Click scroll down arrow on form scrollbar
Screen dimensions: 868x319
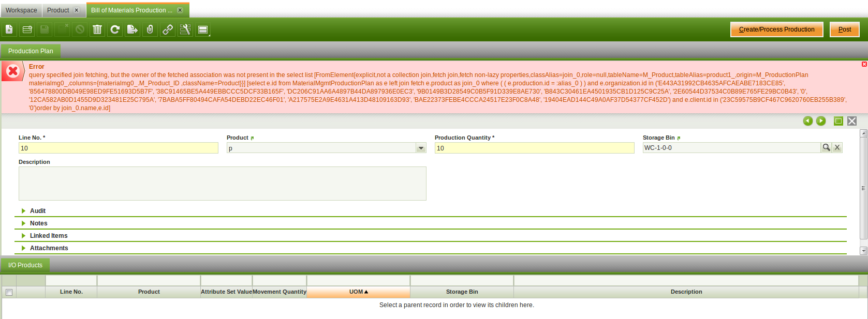pos(863,251)
